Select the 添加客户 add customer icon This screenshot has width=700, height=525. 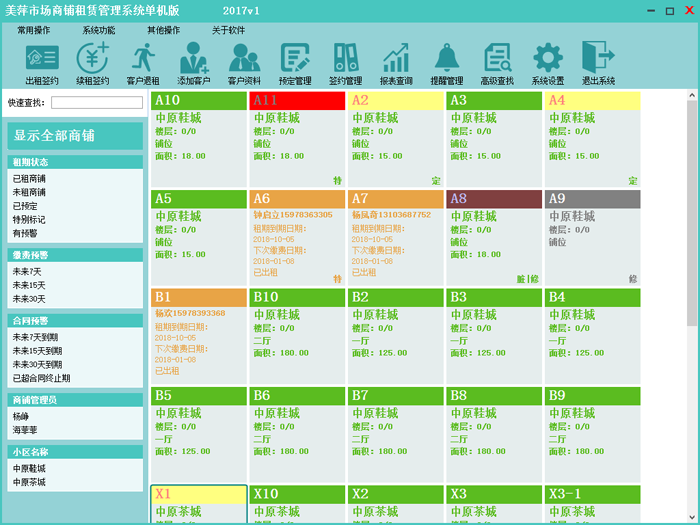[x=194, y=63]
